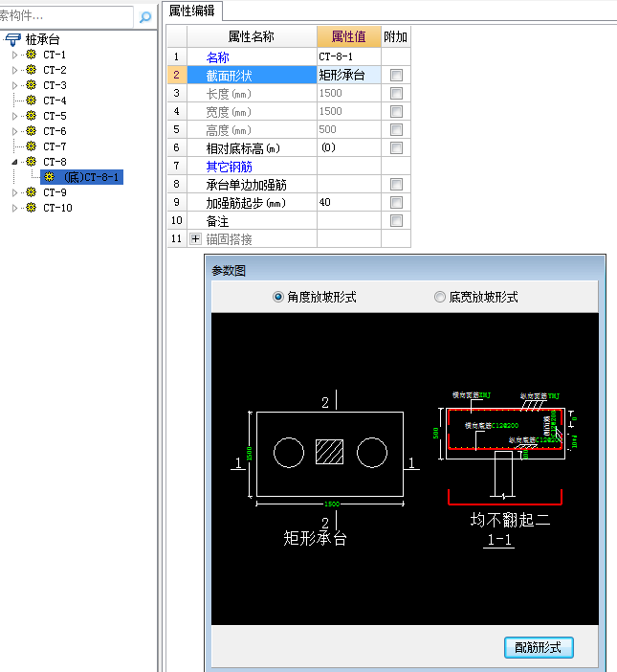This screenshot has height=672, width=617.
Task: Click the gear icon of CT-5
Action: pyautogui.click(x=31, y=116)
